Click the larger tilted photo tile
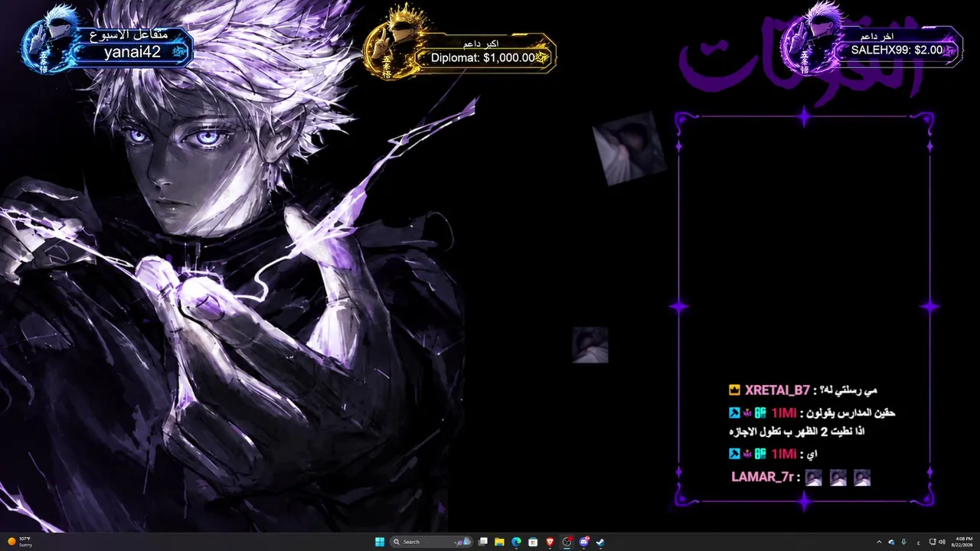 click(x=629, y=149)
